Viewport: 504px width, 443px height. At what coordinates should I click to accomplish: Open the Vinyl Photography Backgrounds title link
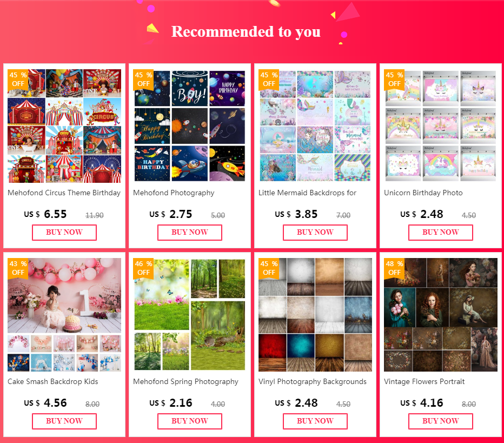313,381
